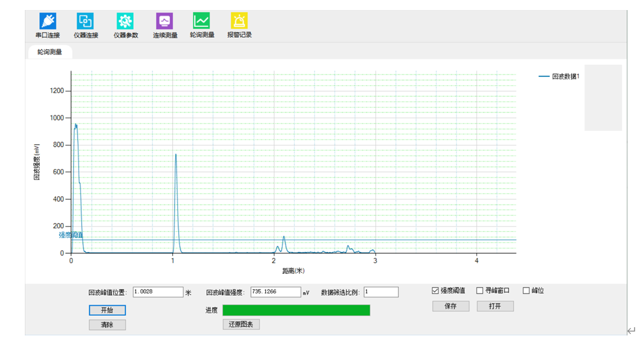
Task: Open the 仪器参数 instrument parameters gear icon
Action: click(x=125, y=21)
